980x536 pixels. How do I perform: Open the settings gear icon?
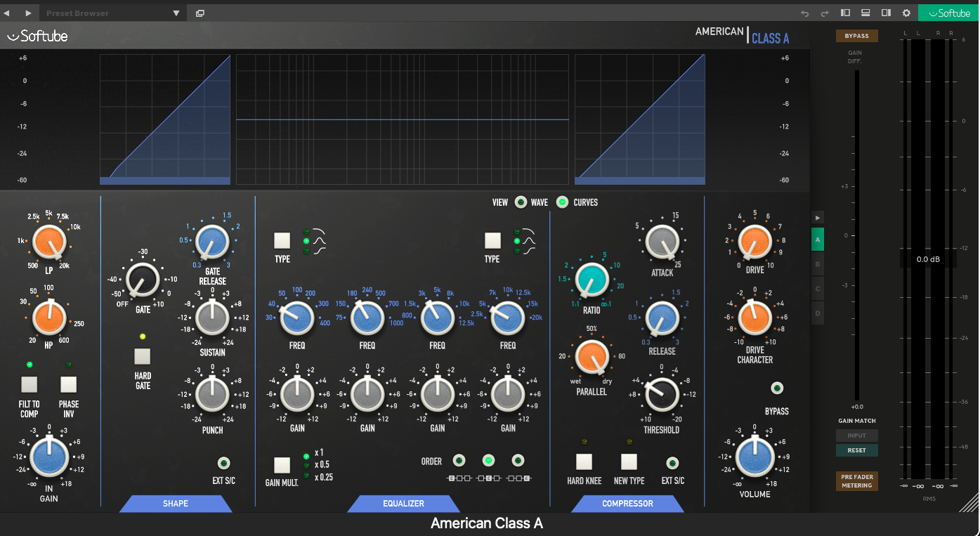906,13
